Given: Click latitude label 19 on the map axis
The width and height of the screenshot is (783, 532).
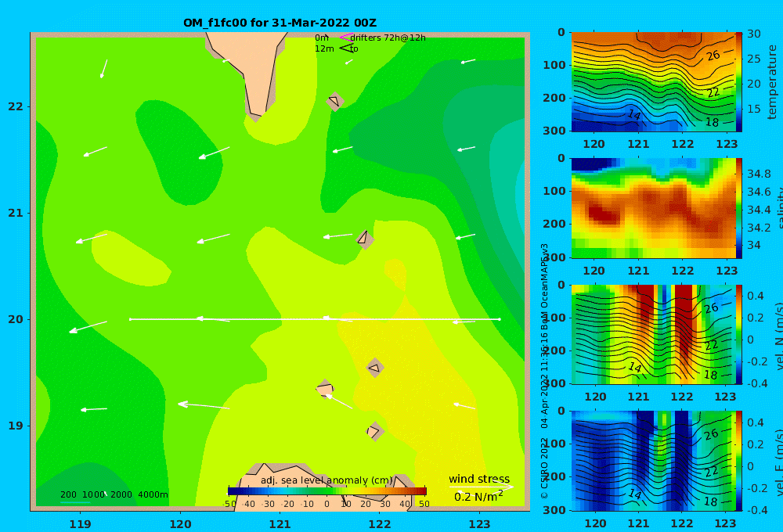Looking at the screenshot, I should (16, 426).
